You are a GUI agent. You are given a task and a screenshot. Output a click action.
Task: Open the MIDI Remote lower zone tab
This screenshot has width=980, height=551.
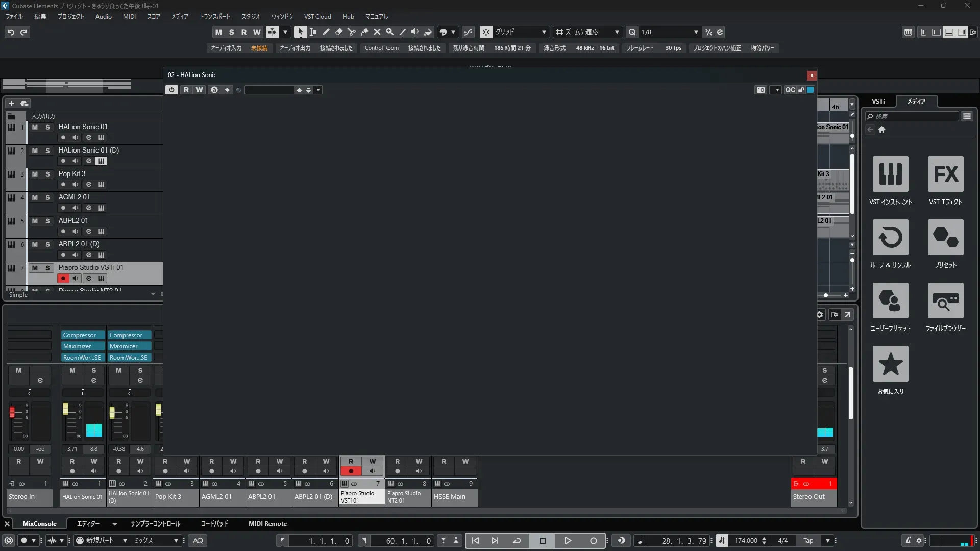(x=267, y=523)
